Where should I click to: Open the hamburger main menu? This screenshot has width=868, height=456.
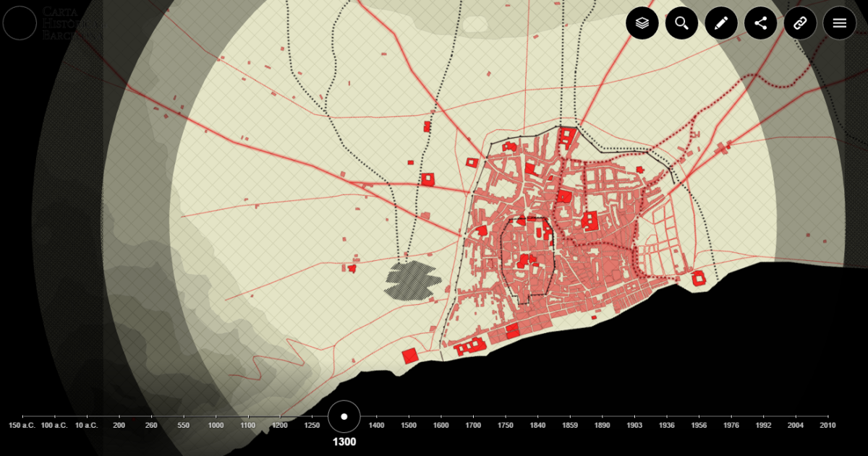pos(839,23)
